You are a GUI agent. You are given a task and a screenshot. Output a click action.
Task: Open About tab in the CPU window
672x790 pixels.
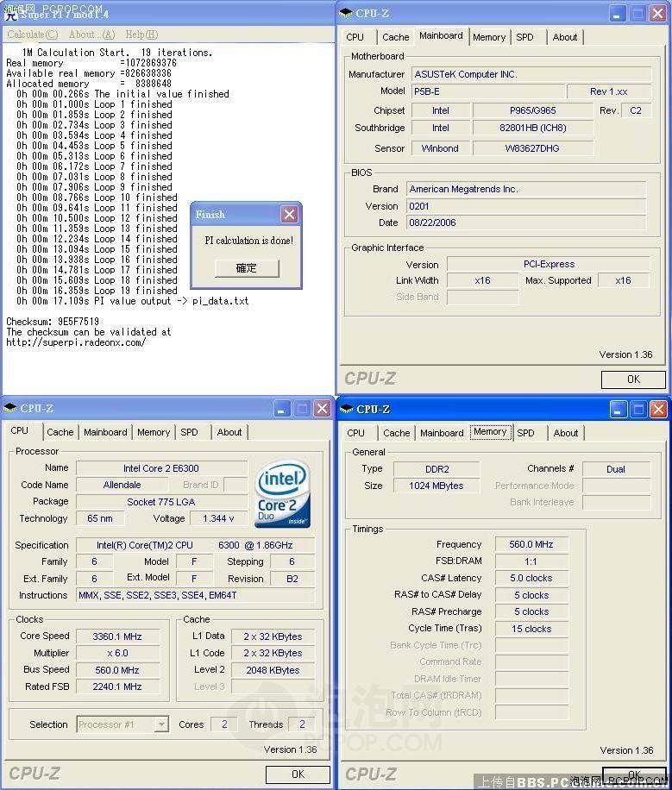click(x=229, y=432)
